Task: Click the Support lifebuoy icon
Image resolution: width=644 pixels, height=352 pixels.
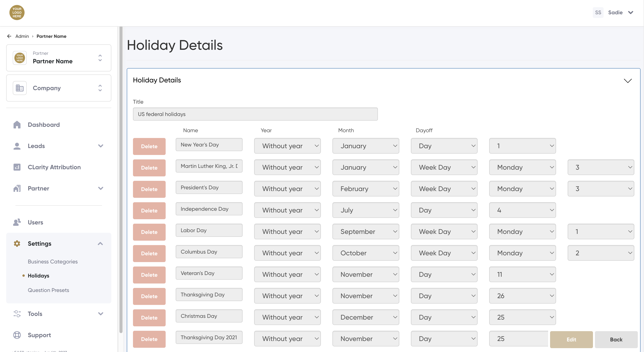Action: point(17,335)
